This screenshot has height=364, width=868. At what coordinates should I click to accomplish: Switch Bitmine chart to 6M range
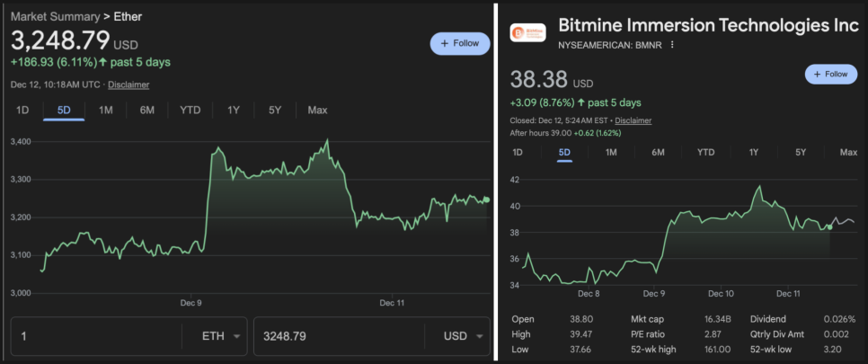[x=658, y=152]
